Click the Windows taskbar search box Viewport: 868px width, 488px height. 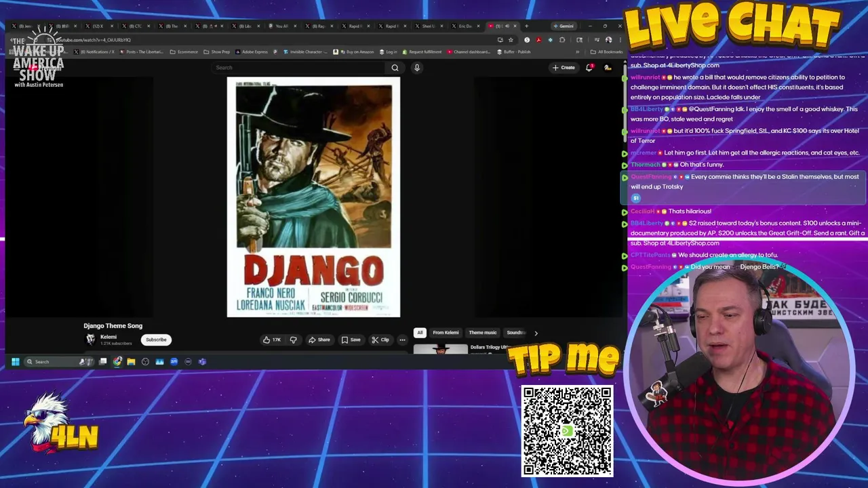(x=58, y=362)
